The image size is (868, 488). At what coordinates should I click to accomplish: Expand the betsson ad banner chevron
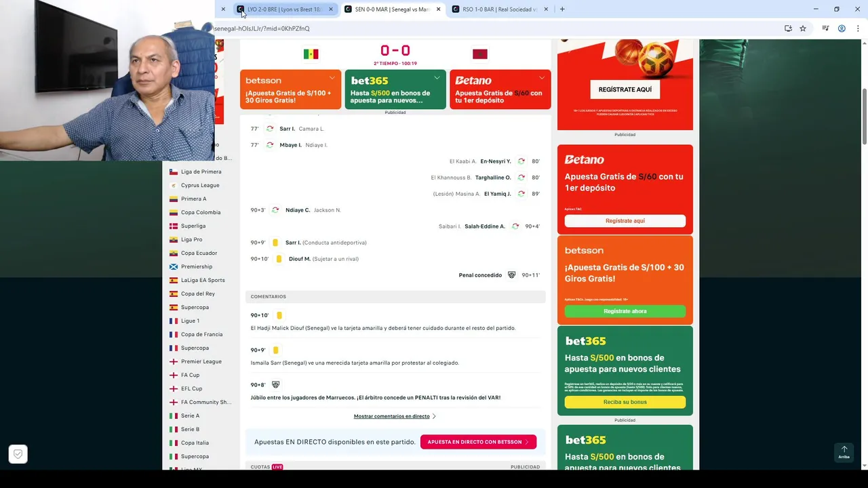coord(332,78)
